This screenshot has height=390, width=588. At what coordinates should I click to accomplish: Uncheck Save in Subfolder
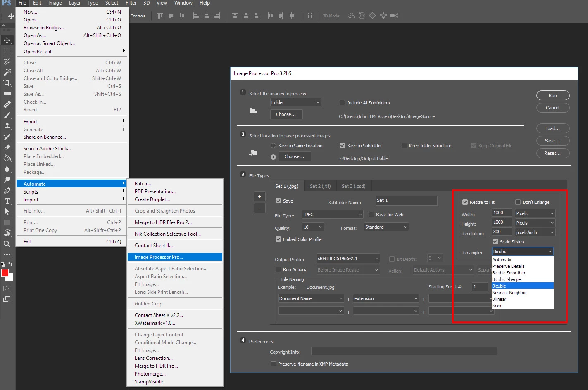click(342, 146)
